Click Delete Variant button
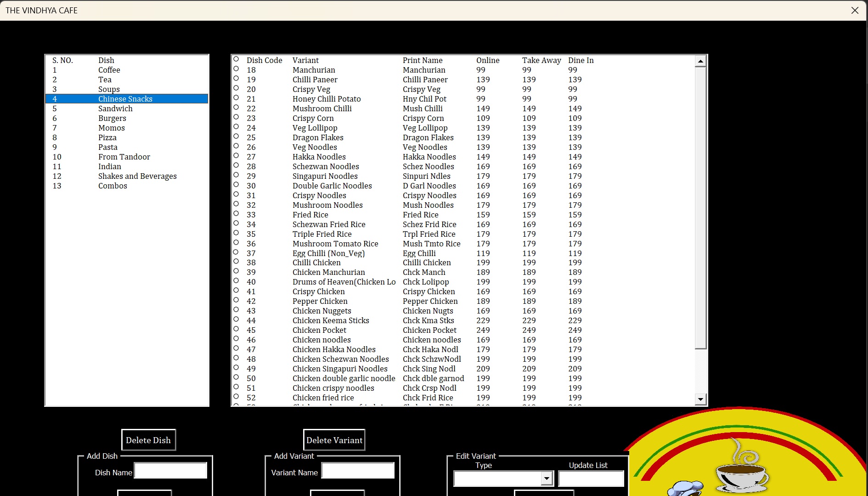Screen dimensions: 868x496 click(x=334, y=440)
